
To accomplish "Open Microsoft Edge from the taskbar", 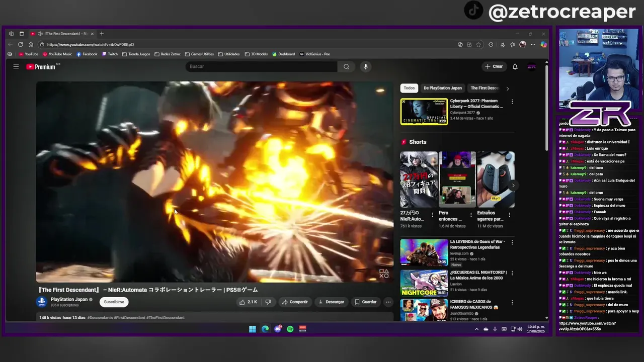I will [265, 329].
